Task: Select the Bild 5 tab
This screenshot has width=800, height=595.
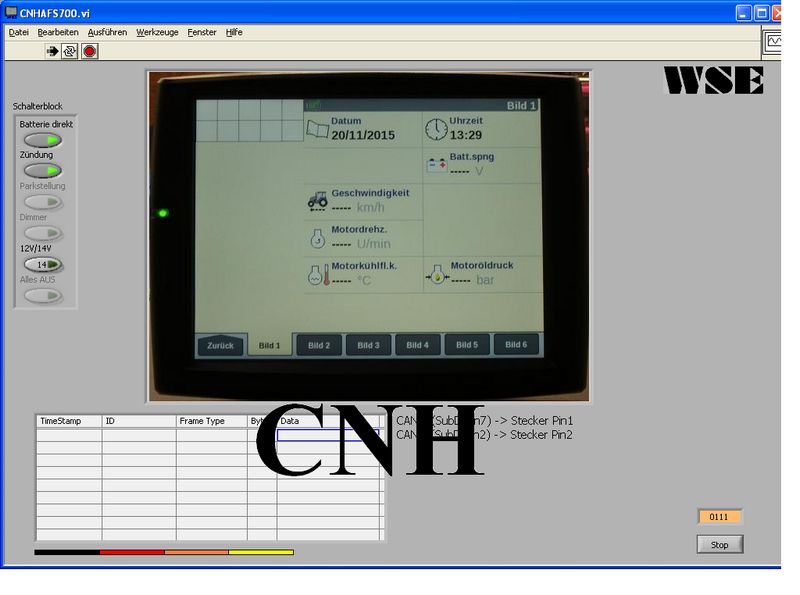Action: (x=467, y=345)
